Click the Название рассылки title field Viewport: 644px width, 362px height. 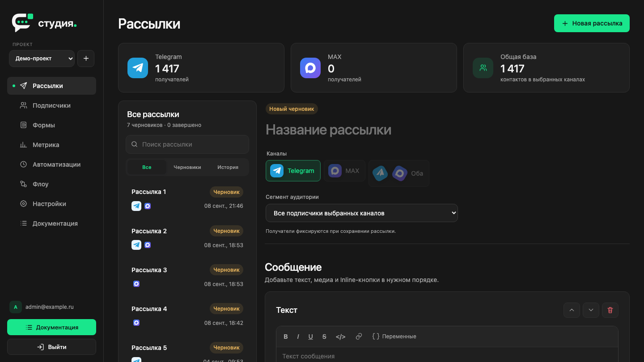coord(447,130)
